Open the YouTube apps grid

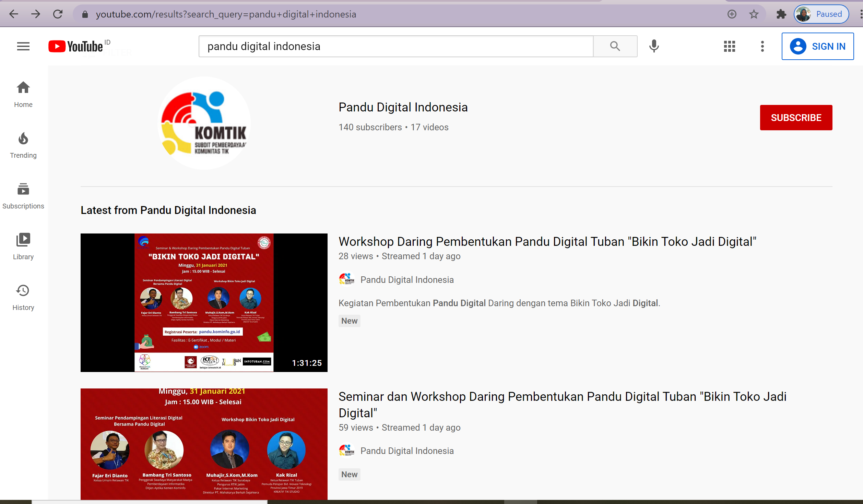point(729,46)
